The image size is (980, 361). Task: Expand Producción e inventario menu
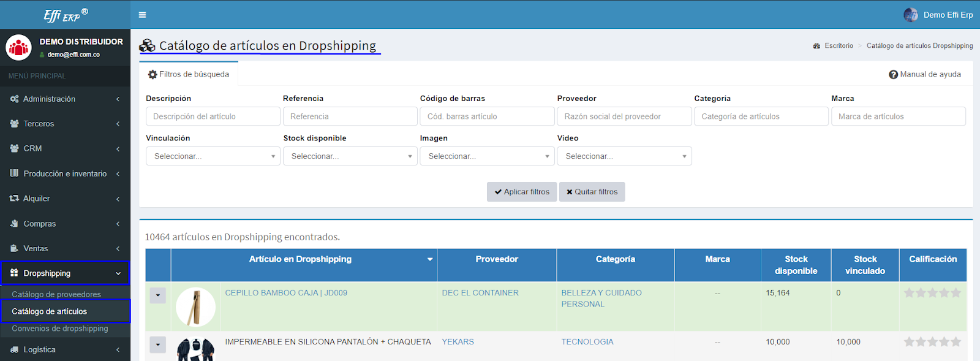point(65,173)
